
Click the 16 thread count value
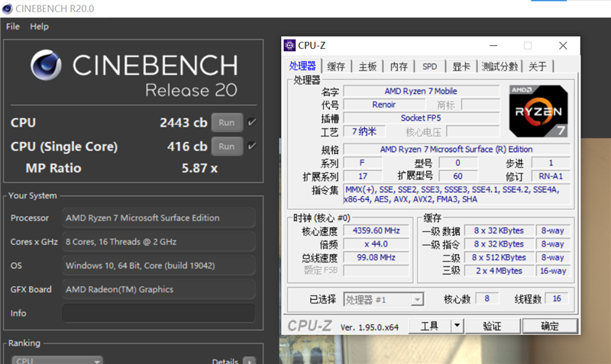point(557,298)
